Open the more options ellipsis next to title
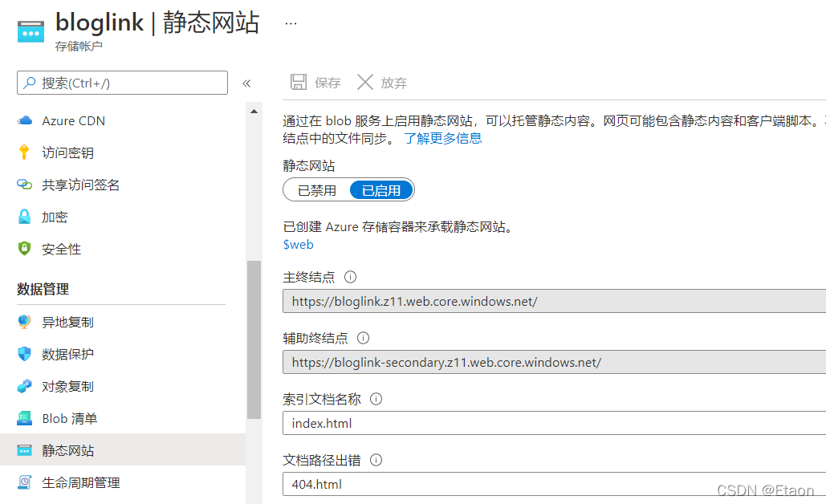The image size is (826, 504). [x=291, y=23]
